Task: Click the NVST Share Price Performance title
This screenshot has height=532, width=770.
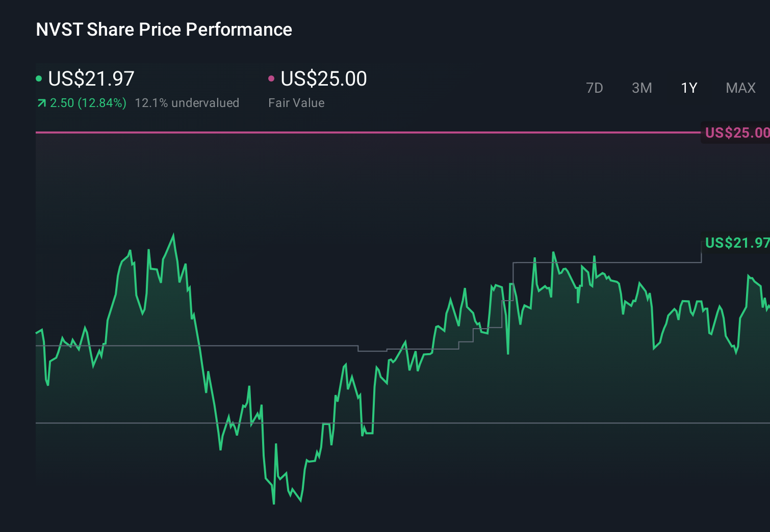Action: coord(163,29)
